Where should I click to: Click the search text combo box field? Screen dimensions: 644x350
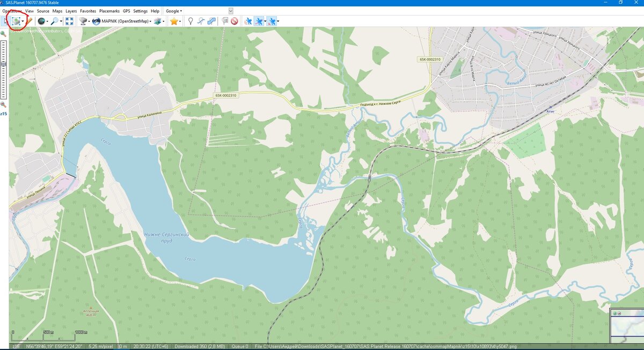206,11
